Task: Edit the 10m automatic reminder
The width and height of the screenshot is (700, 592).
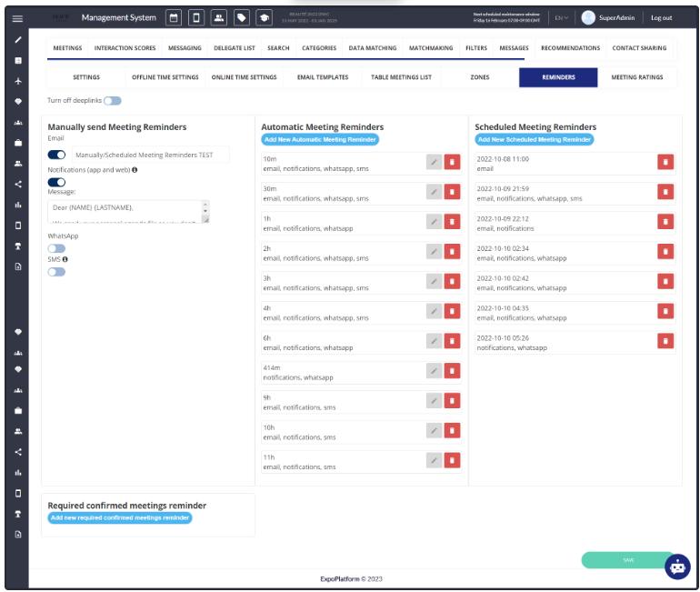Action: pos(435,163)
